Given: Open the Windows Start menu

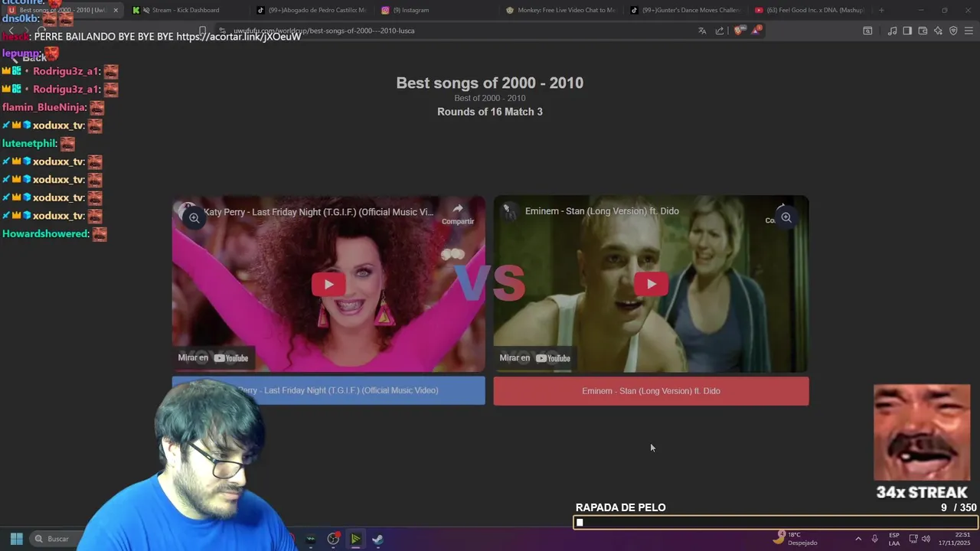Looking at the screenshot, I should click(16, 539).
